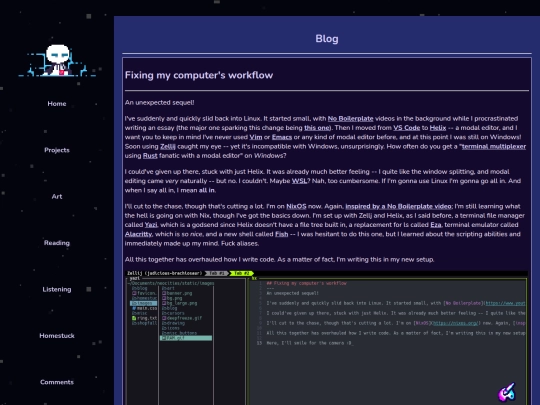Open 'inspired by a No Boilerplate video' link
The height and width of the screenshot is (405, 540).
(398, 207)
